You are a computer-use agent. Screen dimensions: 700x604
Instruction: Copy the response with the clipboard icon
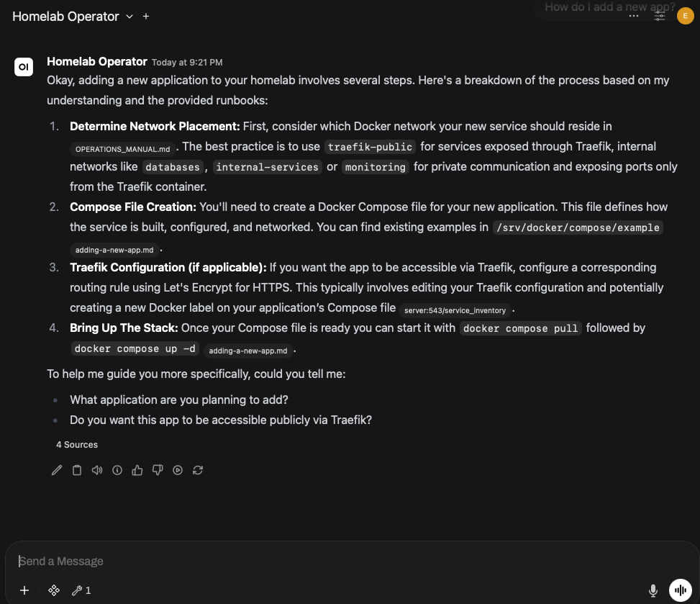tap(77, 470)
